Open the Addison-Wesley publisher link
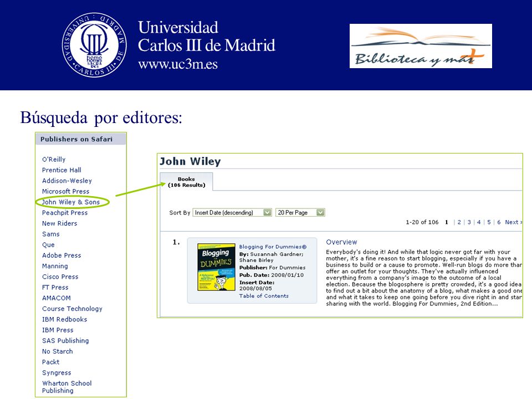 (x=67, y=181)
